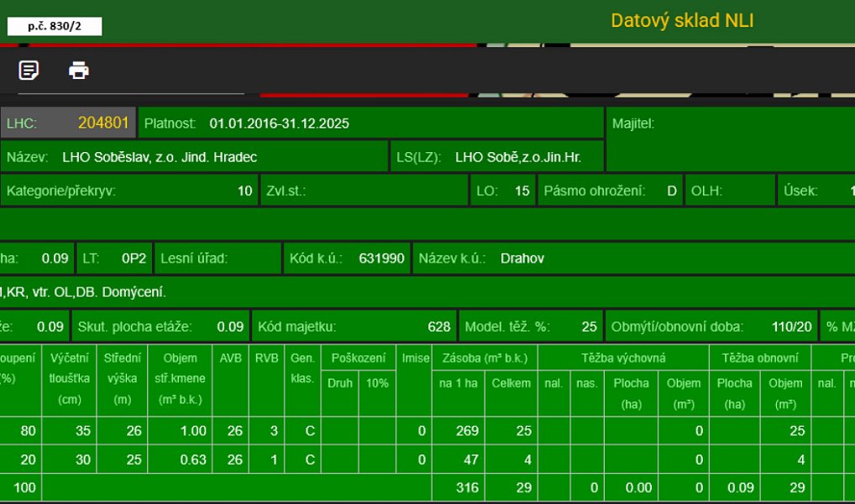Click the Zvl.st. field
Screen dimensions: 855x504
coord(365,191)
